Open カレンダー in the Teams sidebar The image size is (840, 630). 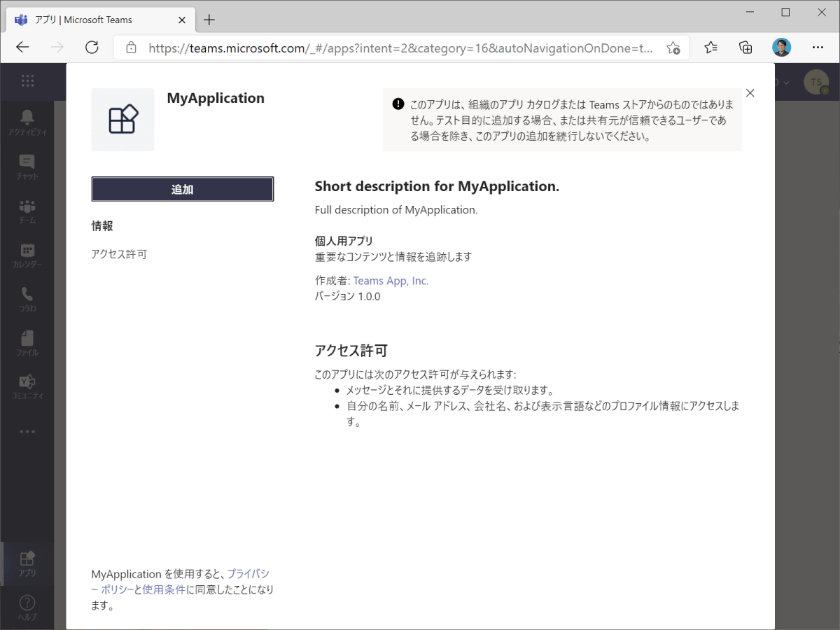[x=27, y=255]
